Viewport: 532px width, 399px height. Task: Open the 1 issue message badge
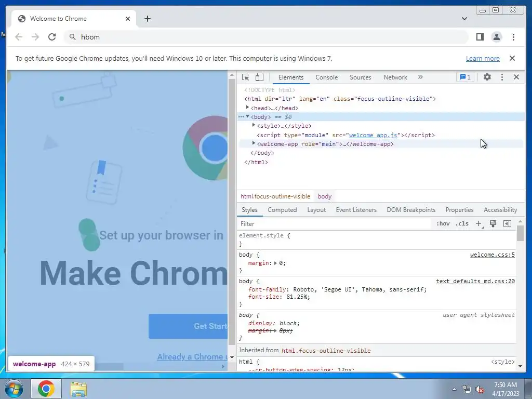[x=465, y=77]
